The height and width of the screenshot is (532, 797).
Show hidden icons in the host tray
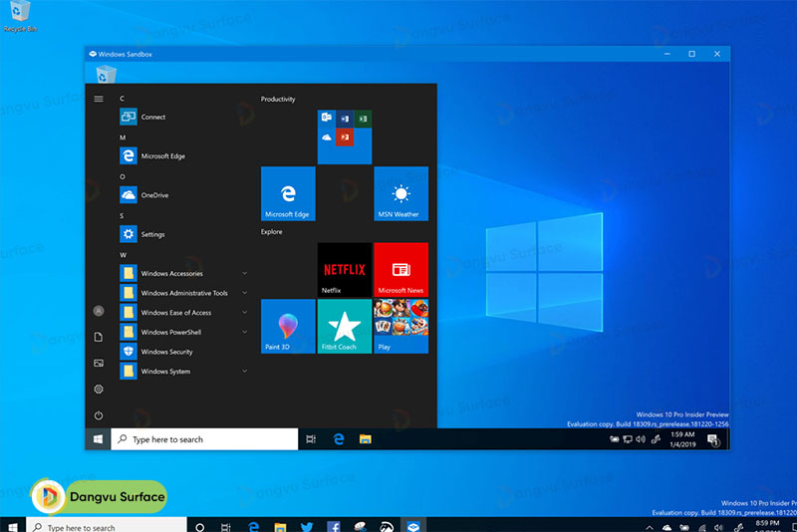650,527
